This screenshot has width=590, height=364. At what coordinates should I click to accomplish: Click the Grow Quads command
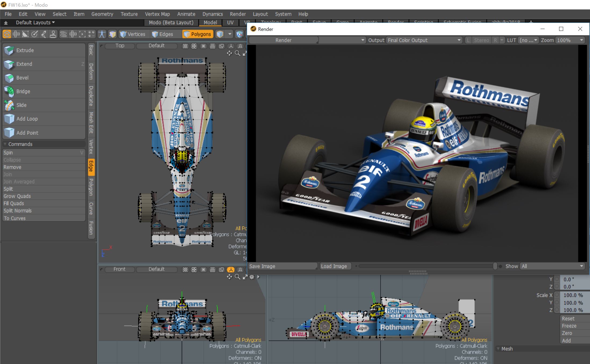tap(44, 196)
